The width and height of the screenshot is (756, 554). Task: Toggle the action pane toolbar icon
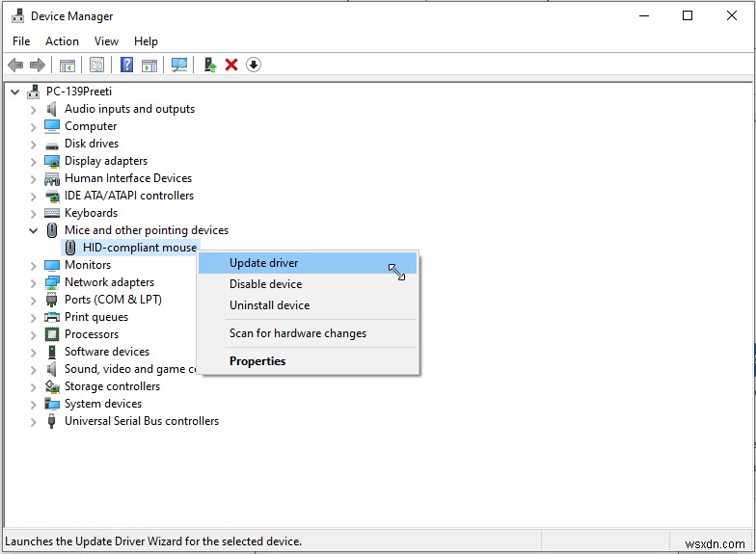pyautogui.click(x=148, y=65)
